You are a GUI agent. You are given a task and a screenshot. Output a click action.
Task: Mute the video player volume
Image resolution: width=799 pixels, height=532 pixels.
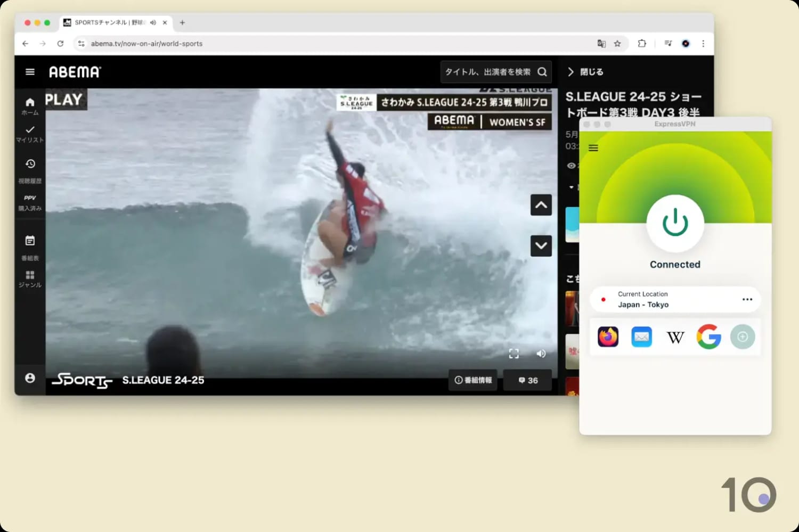tap(541, 354)
